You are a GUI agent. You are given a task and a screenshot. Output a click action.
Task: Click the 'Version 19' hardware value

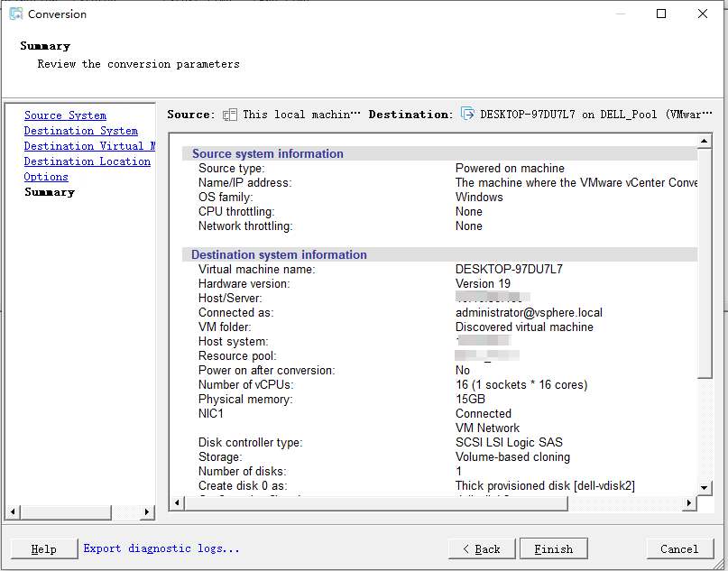point(483,283)
